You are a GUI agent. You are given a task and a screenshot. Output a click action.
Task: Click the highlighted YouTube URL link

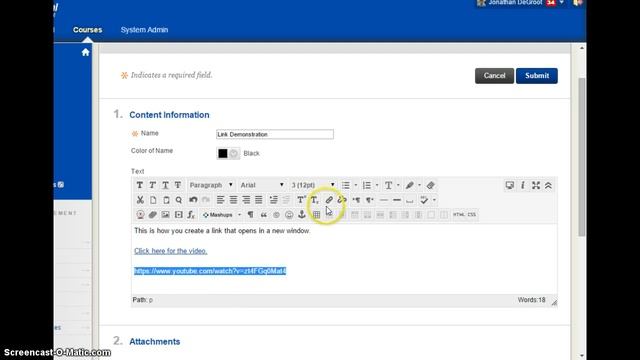point(210,271)
